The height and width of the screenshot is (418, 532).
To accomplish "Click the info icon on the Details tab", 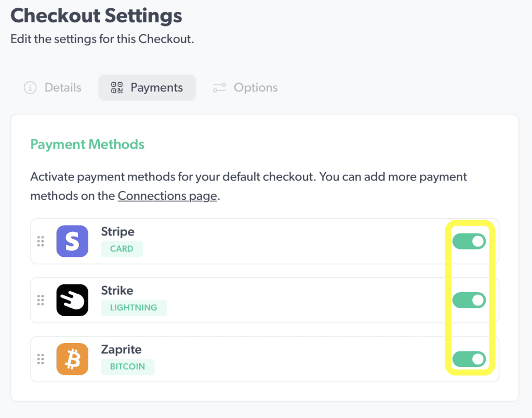I will pos(30,87).
